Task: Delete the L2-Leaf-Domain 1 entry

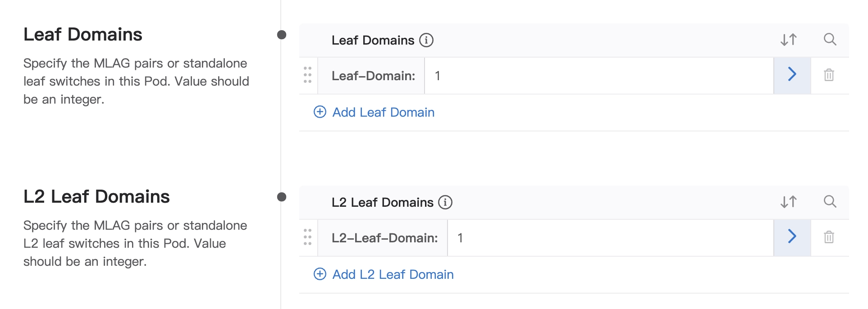Action: [829, 237]
